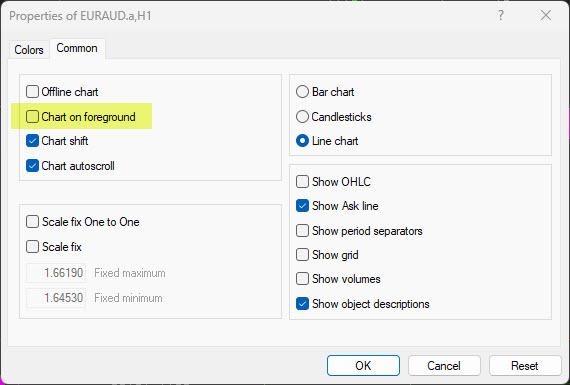The height and width of the screenshot is (385, 570).
Task: Close the Properties dialog with X
Action: point(546,16)
